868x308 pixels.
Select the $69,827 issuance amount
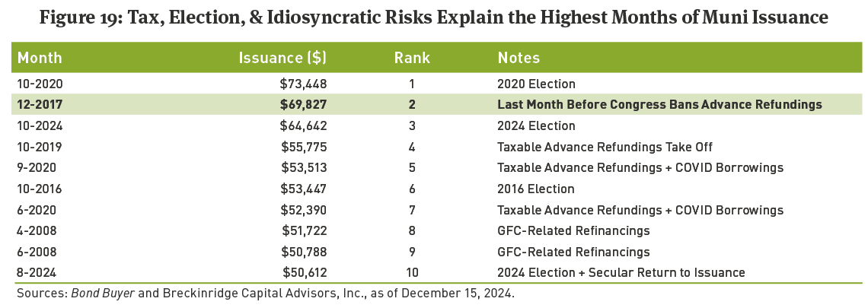pos(303,105)
